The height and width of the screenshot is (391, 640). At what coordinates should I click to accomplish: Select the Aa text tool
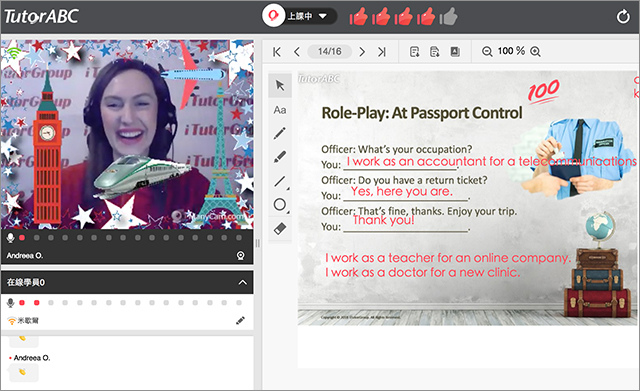point(280,110)
